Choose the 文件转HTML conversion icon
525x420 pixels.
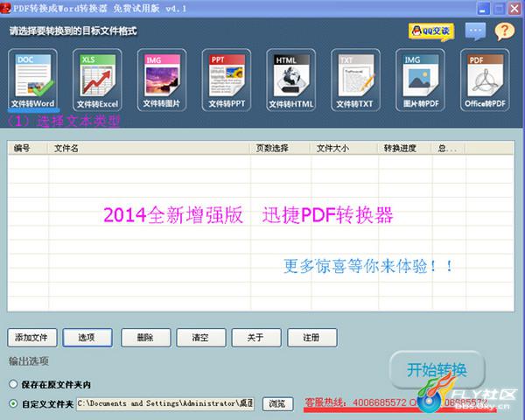coord(291,80)
